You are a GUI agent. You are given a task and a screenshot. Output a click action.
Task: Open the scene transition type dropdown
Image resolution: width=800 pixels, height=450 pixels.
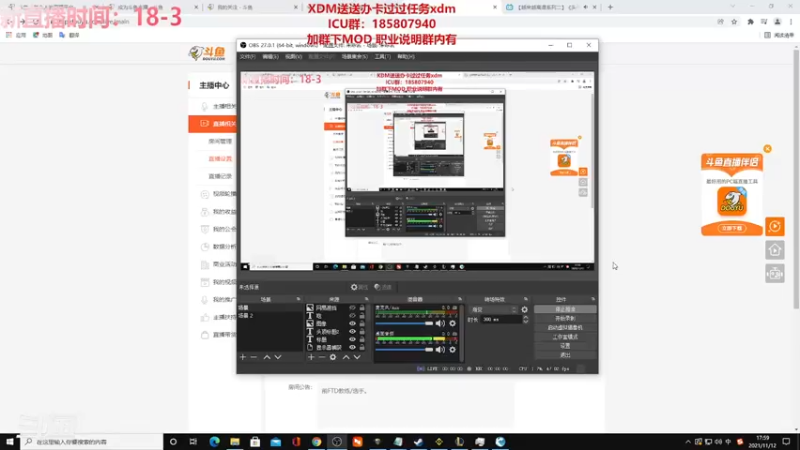(x=493, y=310)
